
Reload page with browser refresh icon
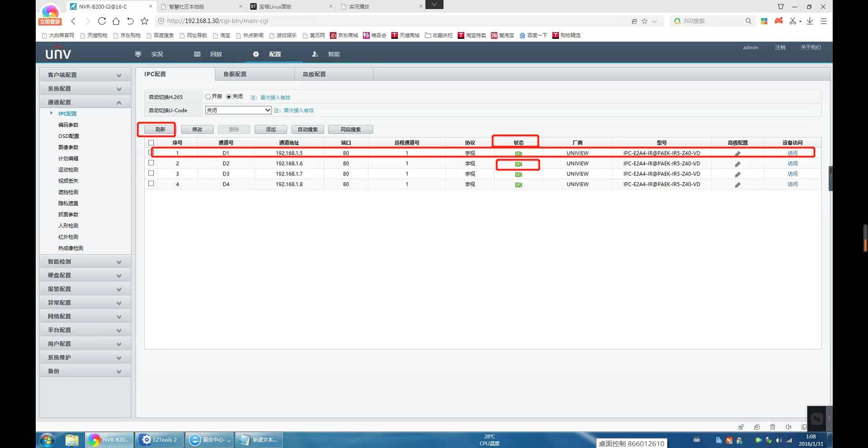pos(102,21)
